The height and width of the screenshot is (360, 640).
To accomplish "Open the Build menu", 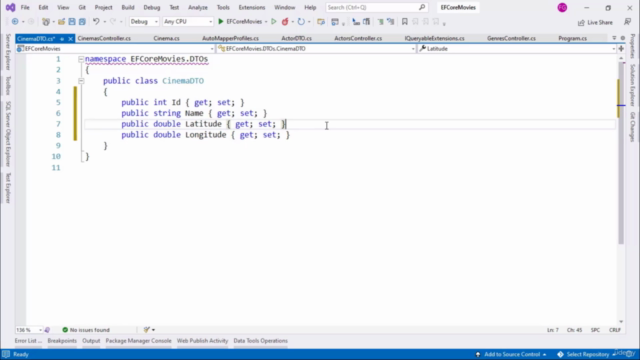I will pos(128,7).
